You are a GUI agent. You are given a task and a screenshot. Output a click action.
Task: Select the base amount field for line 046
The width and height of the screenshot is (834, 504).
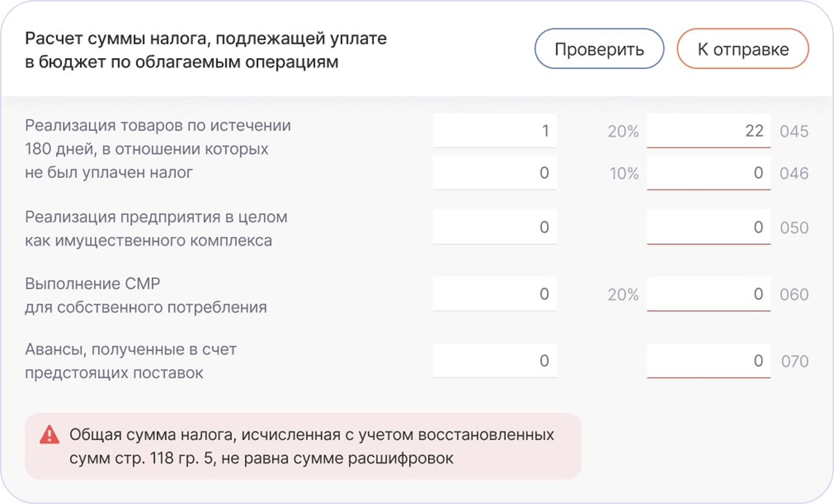(495, 173)
